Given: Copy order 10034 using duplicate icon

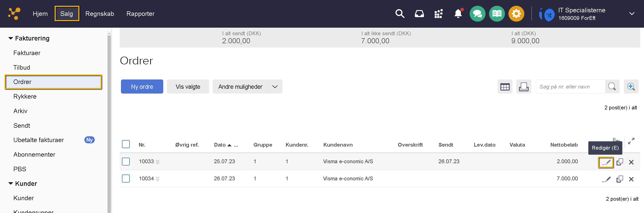Looking at the screenshot, I should coord(620,179).
